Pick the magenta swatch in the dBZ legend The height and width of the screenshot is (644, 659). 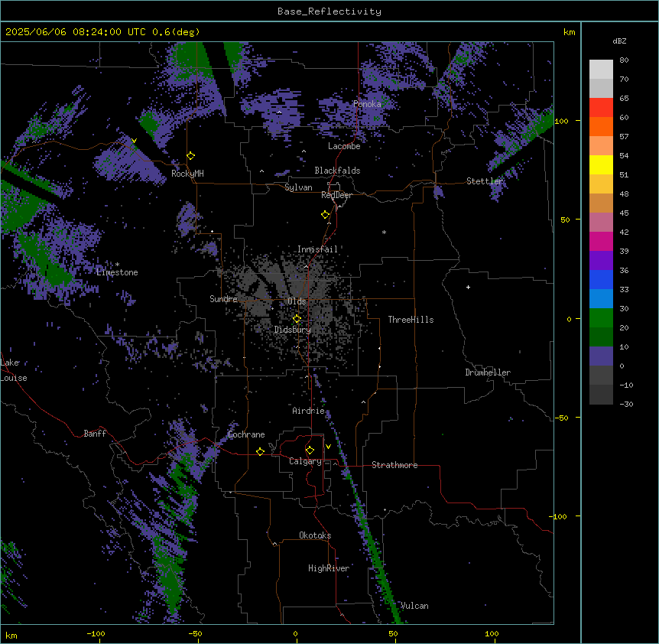601,241
